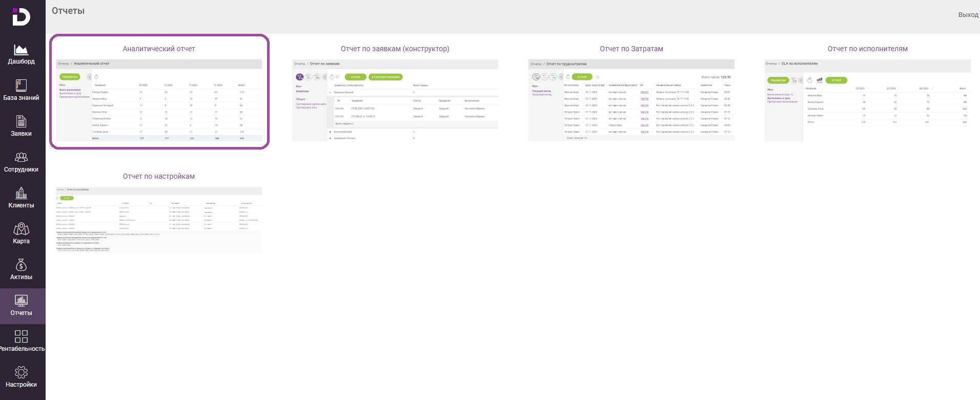This screenshot has width=980, height=400.
Task: Click the app logo in sidebar
Action: pyautogui.click(x=21, y=16)
